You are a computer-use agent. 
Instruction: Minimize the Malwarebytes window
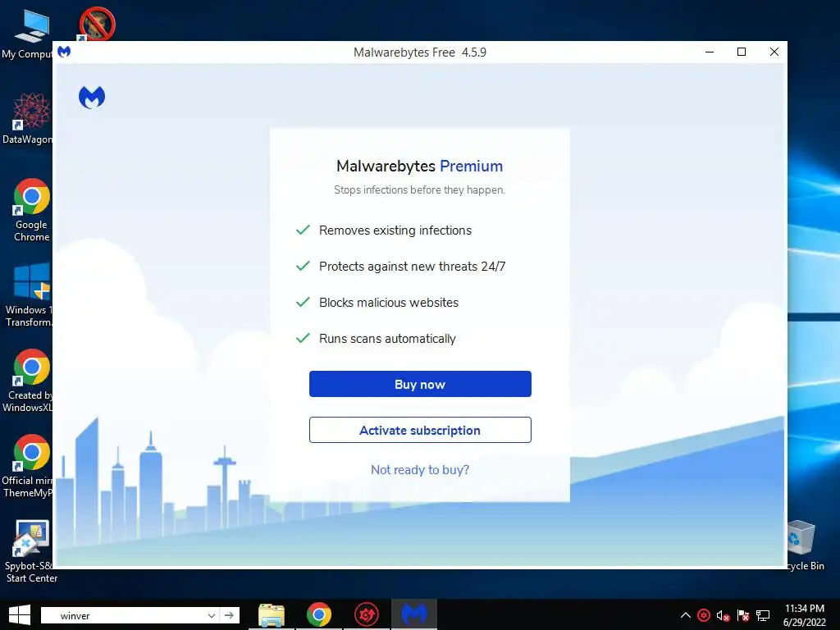(x=710, y=52)
